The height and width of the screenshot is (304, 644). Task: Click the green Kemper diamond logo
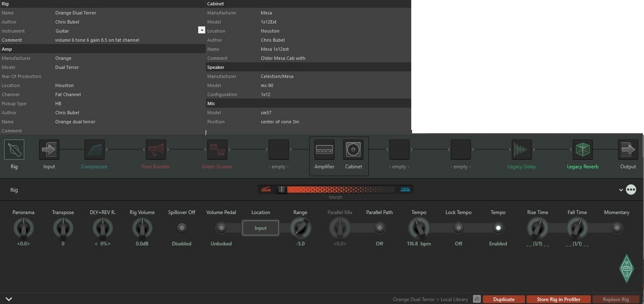click(626, 267)
